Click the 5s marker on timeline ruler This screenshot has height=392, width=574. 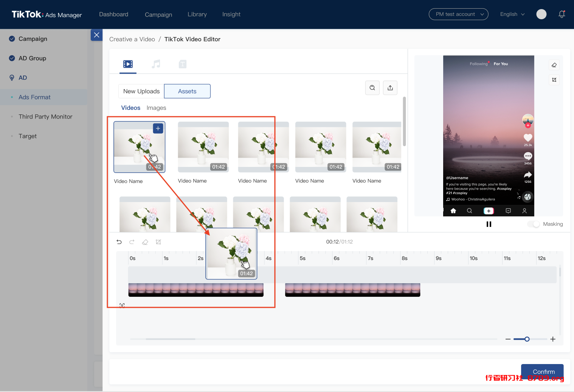[303, 258]
